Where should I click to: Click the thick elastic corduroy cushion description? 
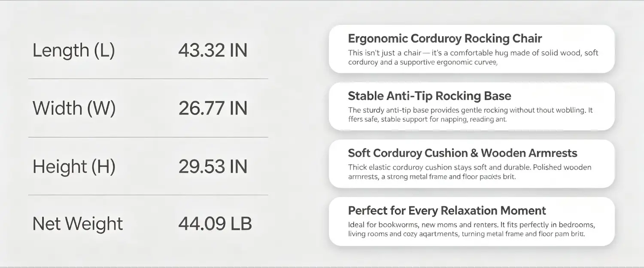pos(470,172)
